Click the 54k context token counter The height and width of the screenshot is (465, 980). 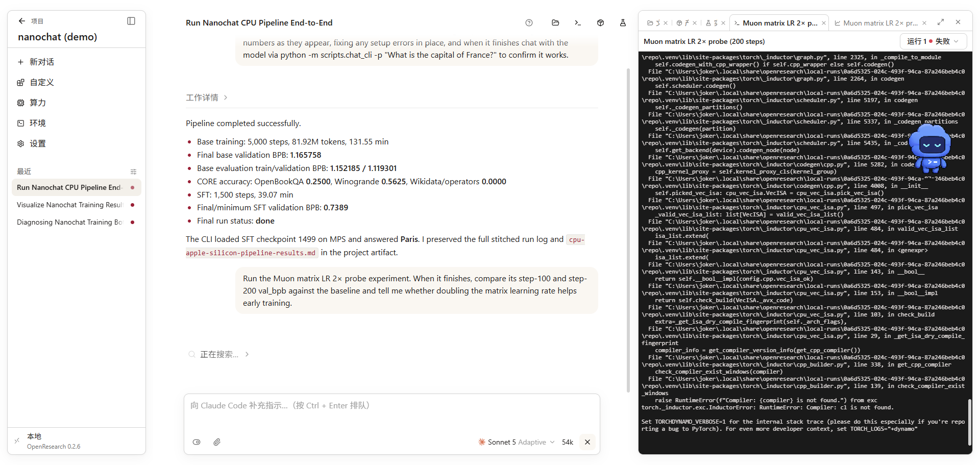(568, 442)
